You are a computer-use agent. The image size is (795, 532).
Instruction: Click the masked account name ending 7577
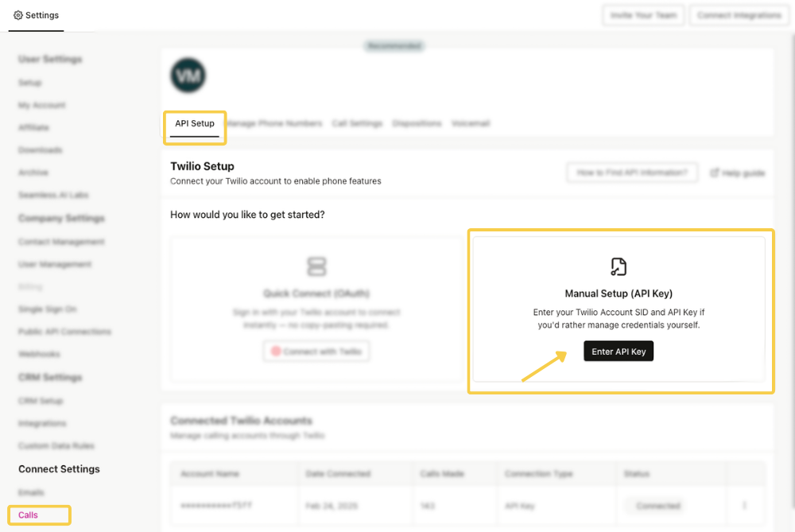tap(216, 506)
